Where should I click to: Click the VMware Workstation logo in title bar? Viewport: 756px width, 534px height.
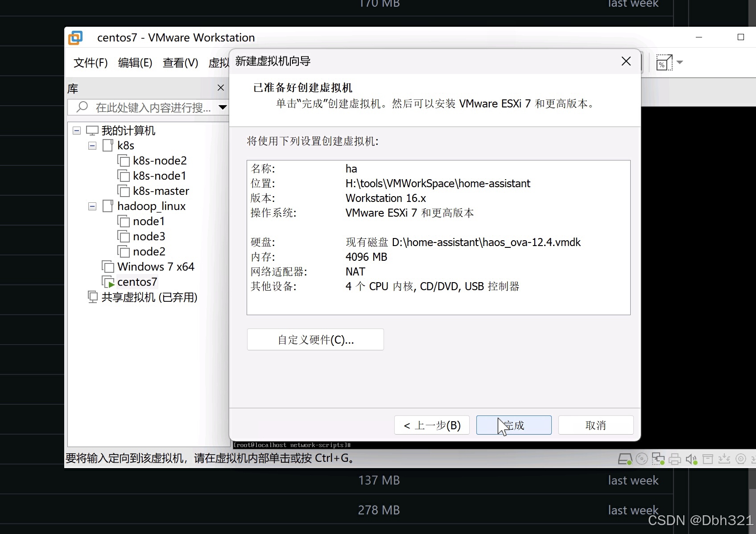pos(75,38)
